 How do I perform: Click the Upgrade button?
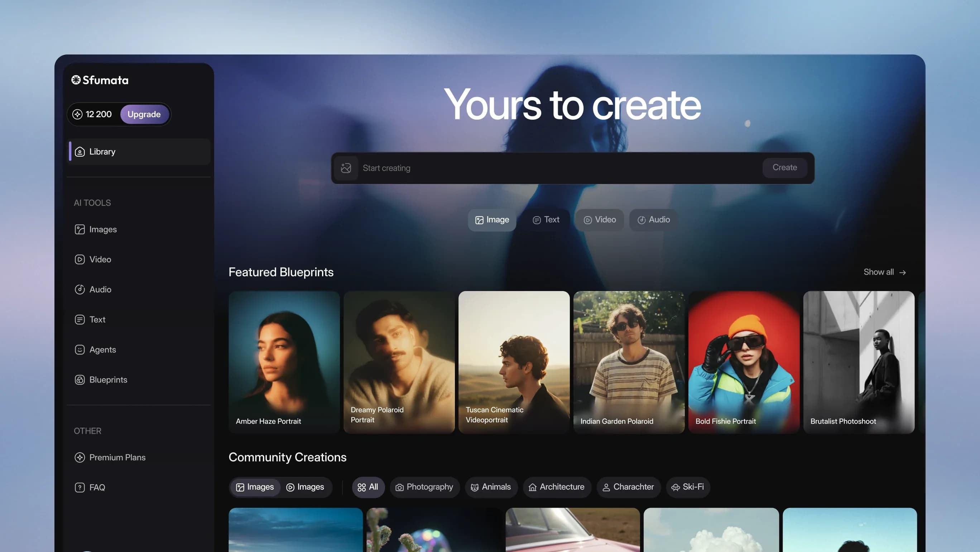click(x=144, y=114)
